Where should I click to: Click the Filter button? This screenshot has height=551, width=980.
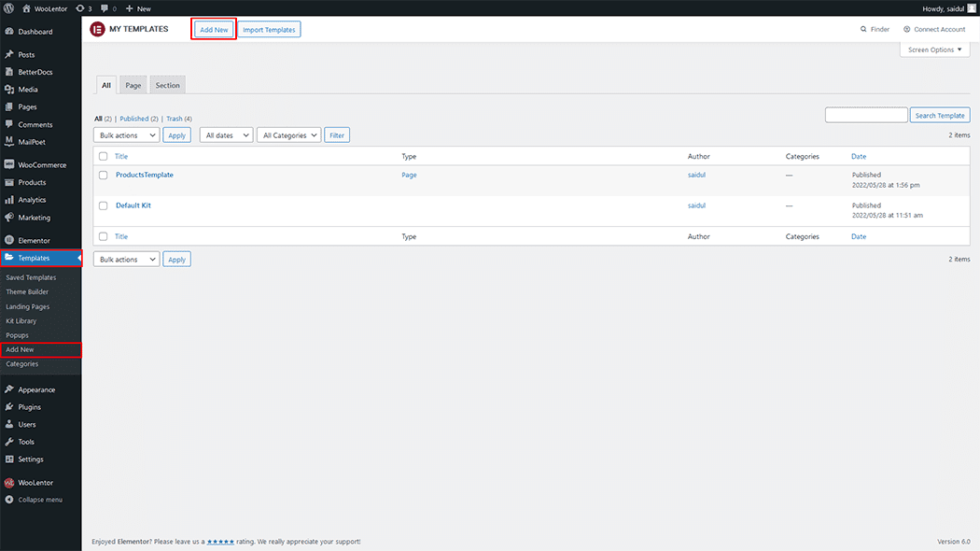tap(337, 135)
